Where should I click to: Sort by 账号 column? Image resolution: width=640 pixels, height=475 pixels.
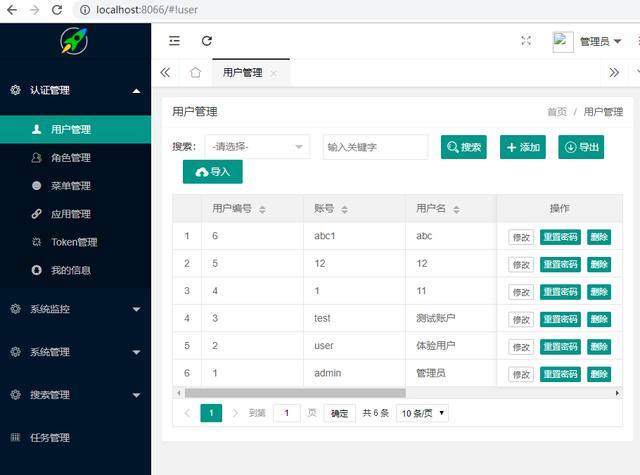344,209
